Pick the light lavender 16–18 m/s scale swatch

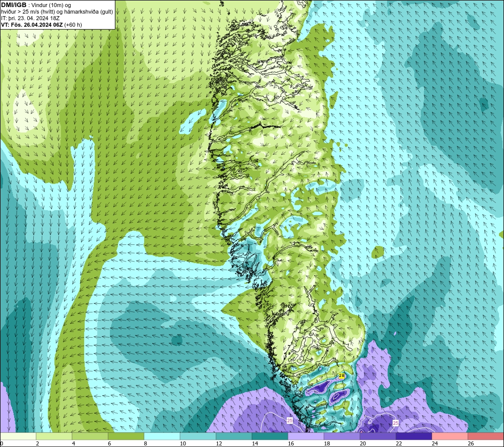tap(306, 436)
